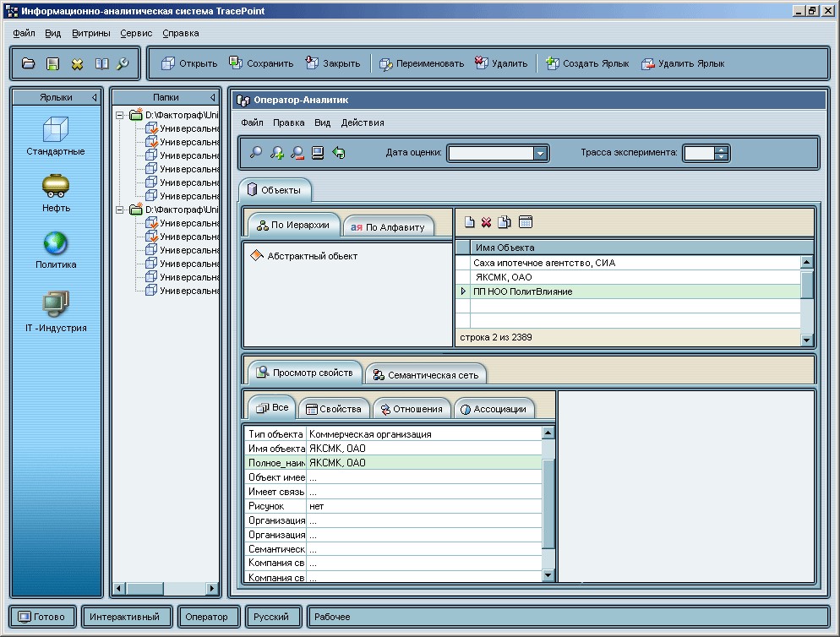Click the table view icon above object list

pyautogui.click(x=526, y=222)
